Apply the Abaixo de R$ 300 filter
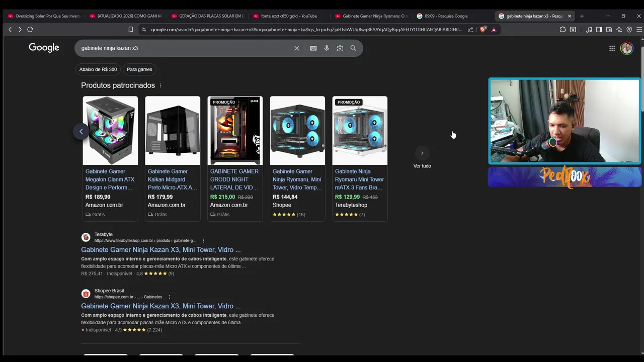This screenshot has width=644, height=362. [98, 69]
